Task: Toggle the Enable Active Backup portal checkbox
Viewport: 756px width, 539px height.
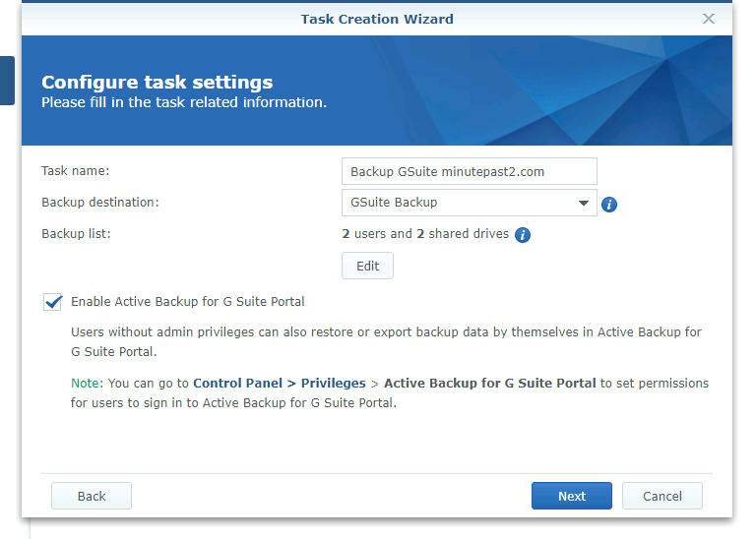Action: [53, 302]
